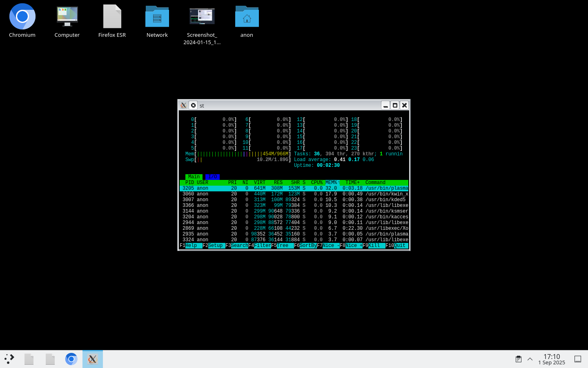The width and height of the screenshot is (588, 368).
Task: Select process row PID 2944
Action: point(294,222)
